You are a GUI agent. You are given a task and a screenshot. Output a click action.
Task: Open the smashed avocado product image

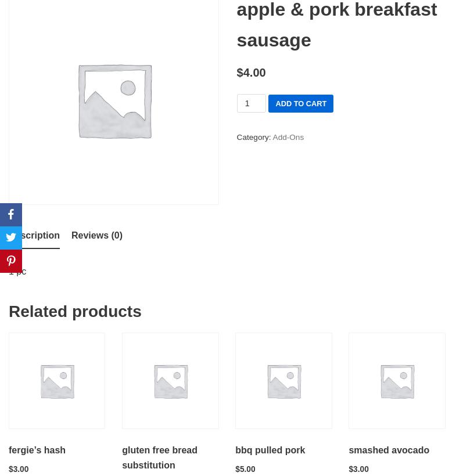pos(397,381)
